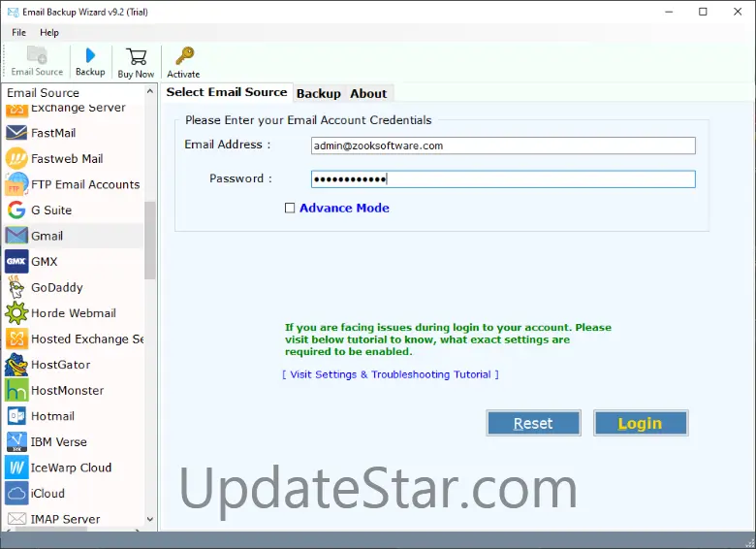
Task: Select the Exchange Server icon in list
Action: click(x=16, y=111)
